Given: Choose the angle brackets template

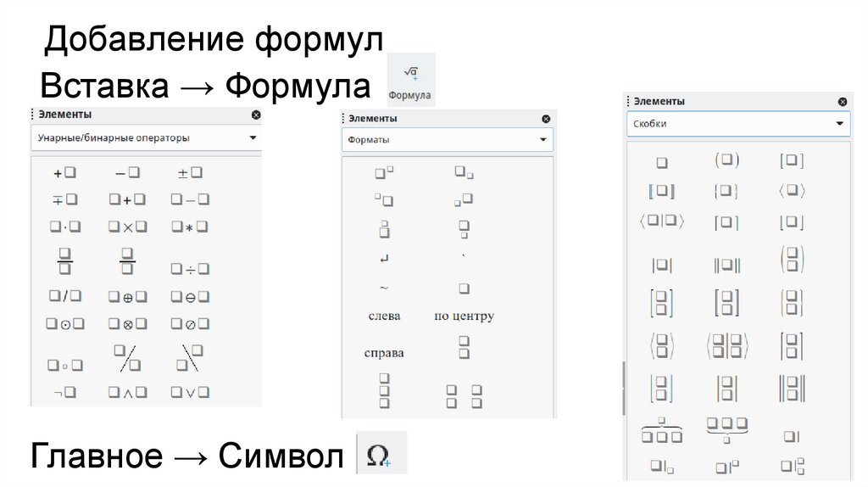Looking at the screenshot, I should 791,191.
